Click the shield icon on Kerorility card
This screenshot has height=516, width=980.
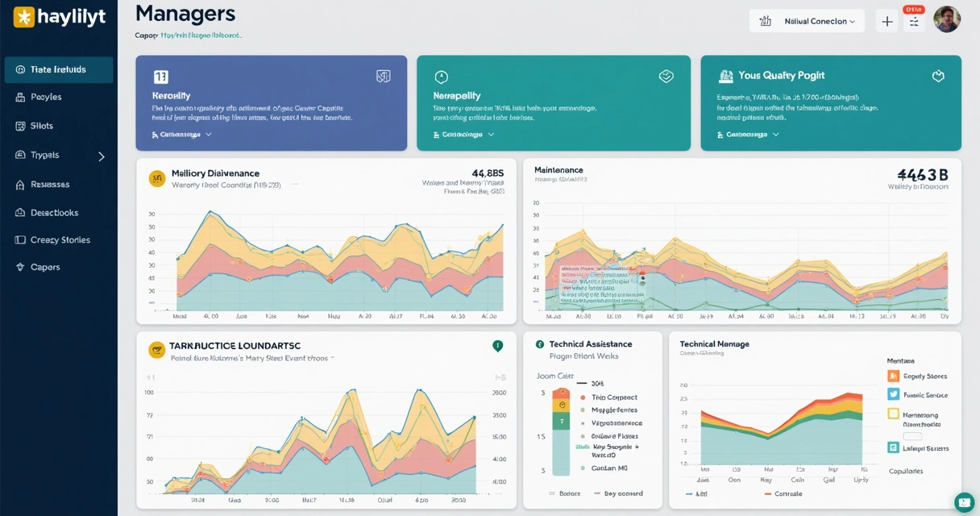tap(384, 77)
